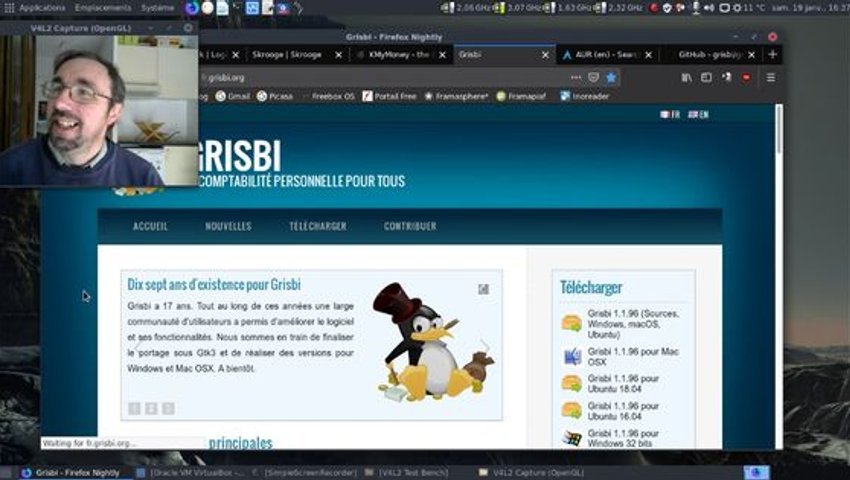Viewport: 850px width, 480px height.
Task: Open the NOUVELLES navigation item
Action: [228, 226]
